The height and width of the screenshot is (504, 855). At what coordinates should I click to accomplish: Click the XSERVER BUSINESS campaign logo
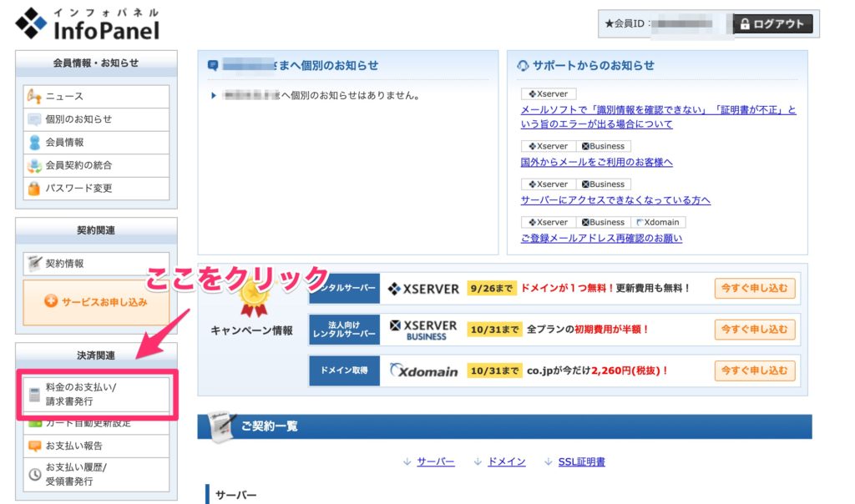click(423, 330)
